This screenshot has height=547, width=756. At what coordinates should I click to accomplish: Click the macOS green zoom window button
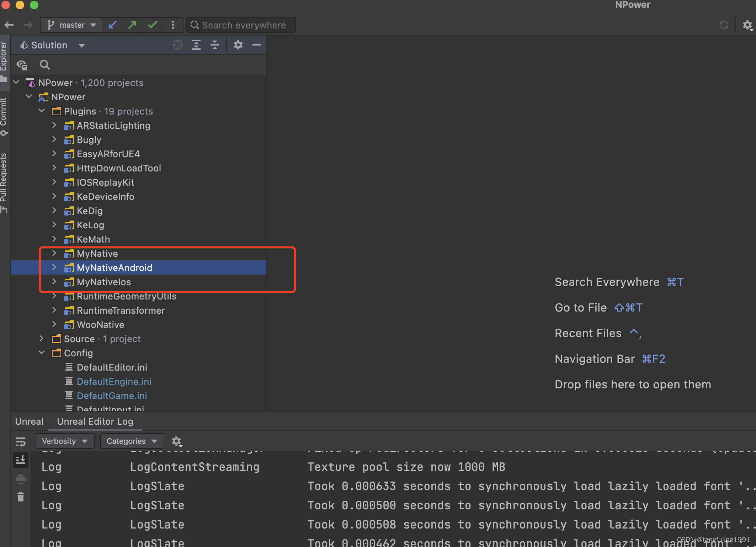coord(34,5)
